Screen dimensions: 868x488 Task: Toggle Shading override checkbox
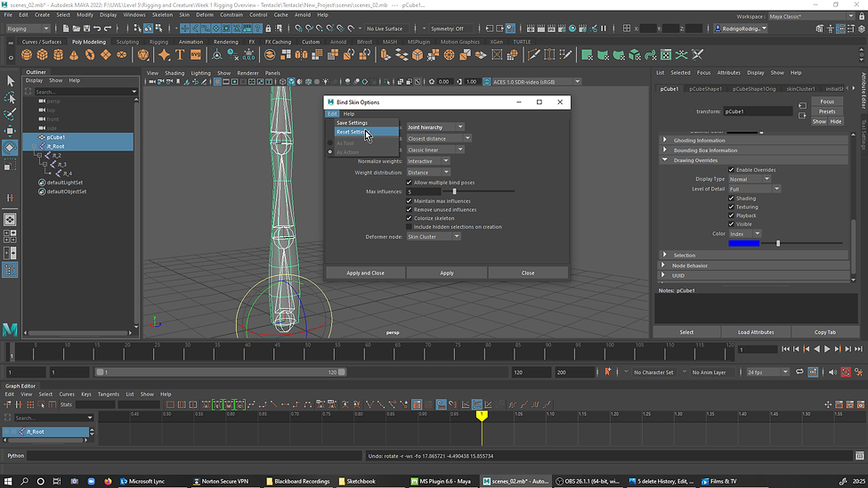(731, 198)
